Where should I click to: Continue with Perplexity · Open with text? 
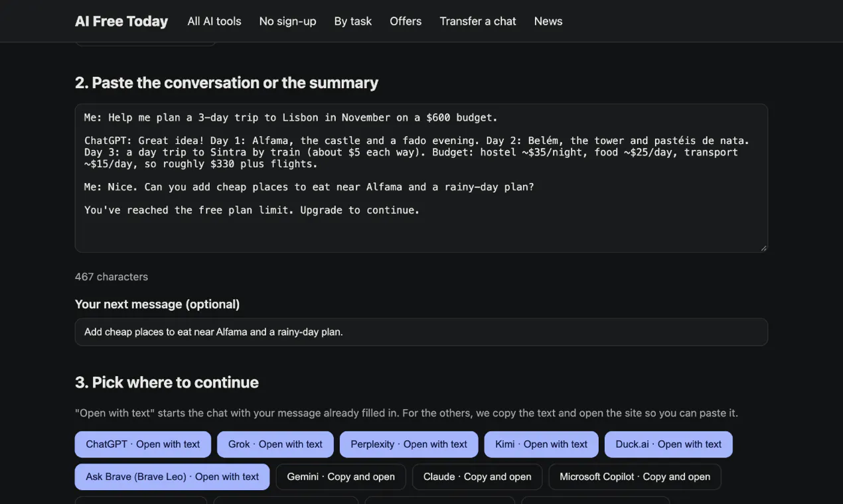[x=409, y=444]
